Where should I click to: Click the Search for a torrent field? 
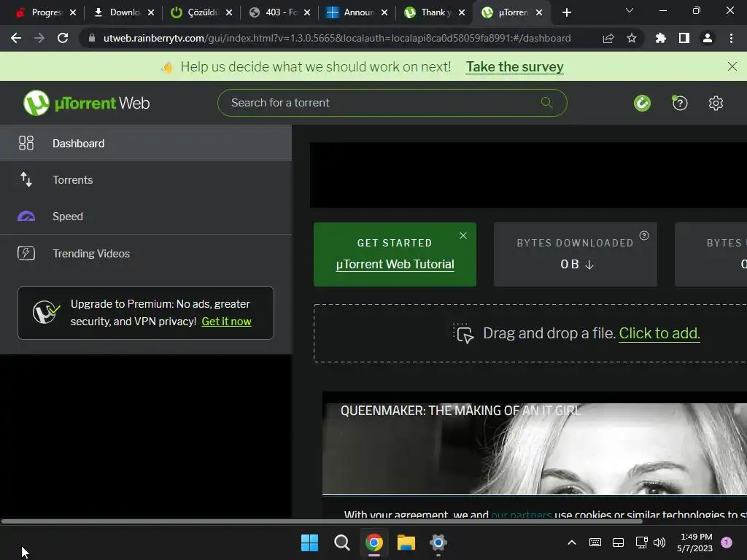click(392, 102)
